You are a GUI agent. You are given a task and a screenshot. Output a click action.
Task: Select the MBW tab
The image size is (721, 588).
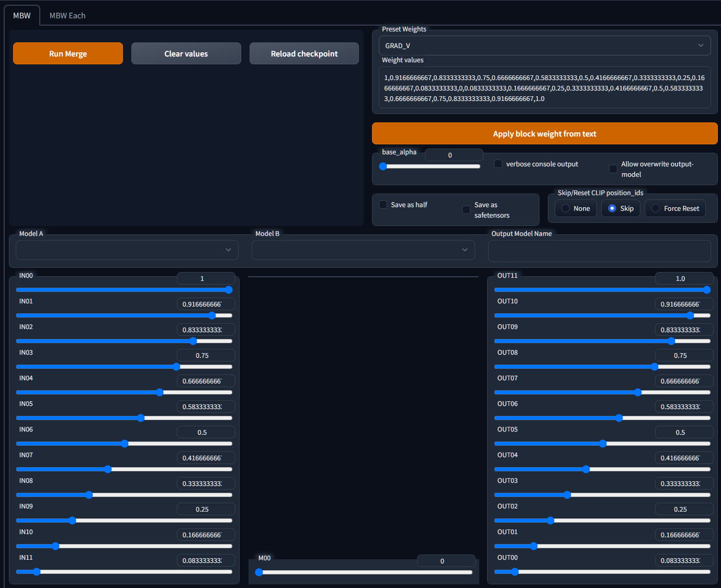pyautogui.click(x=22, y=16)
